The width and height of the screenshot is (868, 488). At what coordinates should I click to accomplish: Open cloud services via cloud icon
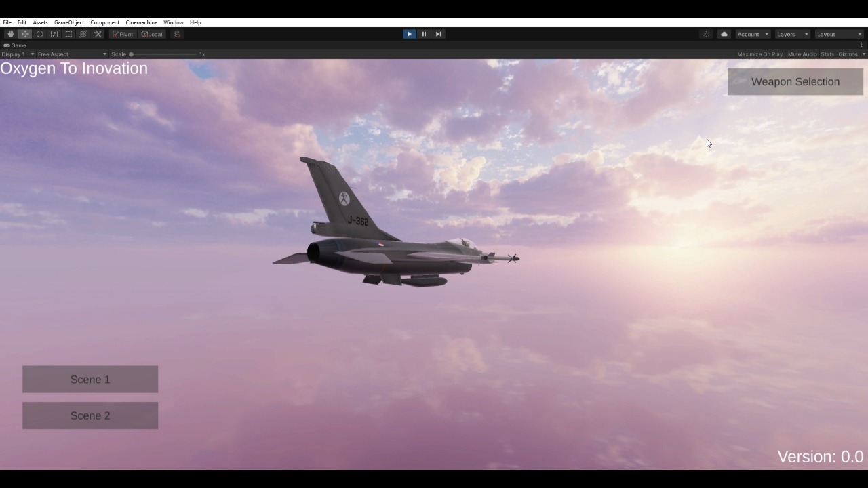coord(724,34)
